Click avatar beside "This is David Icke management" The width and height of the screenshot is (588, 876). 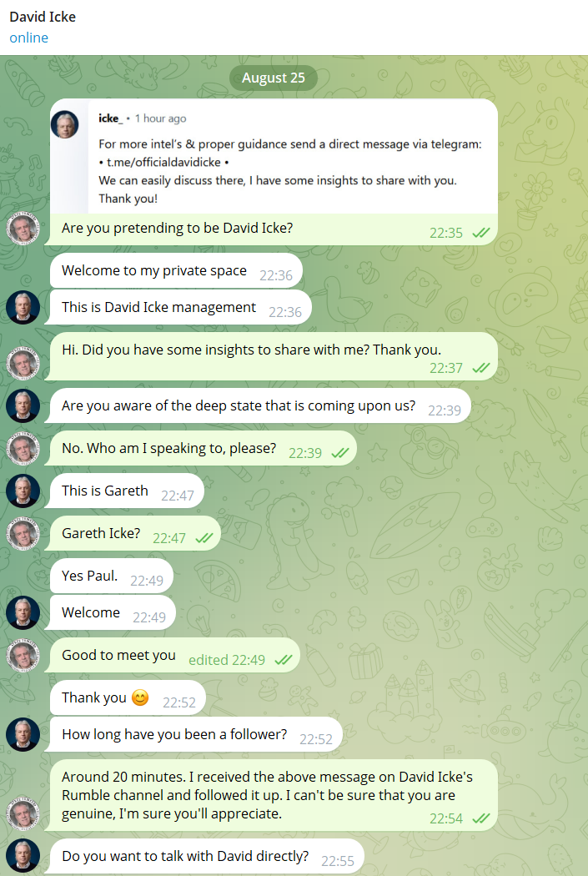(x=23, y=308)
